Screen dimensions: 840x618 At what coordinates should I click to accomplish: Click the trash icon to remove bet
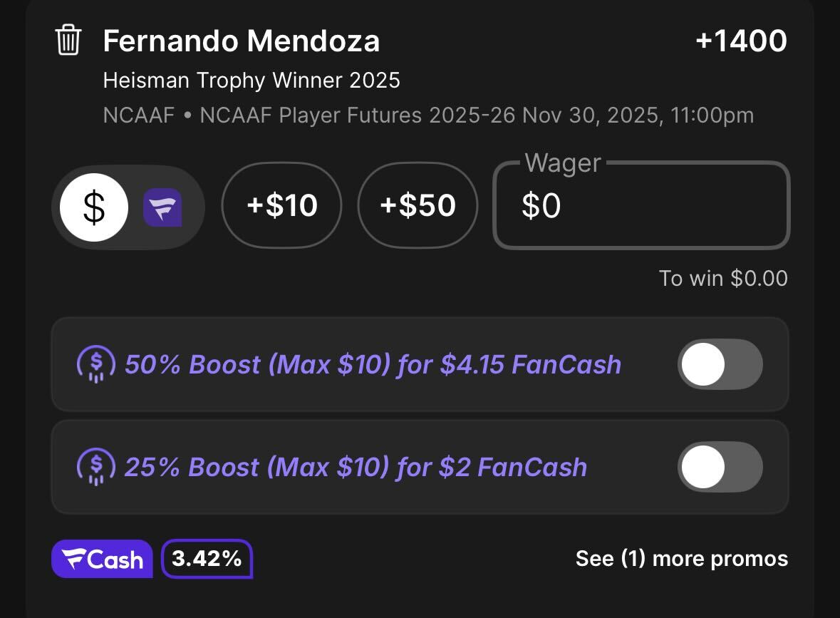point(68,40)
